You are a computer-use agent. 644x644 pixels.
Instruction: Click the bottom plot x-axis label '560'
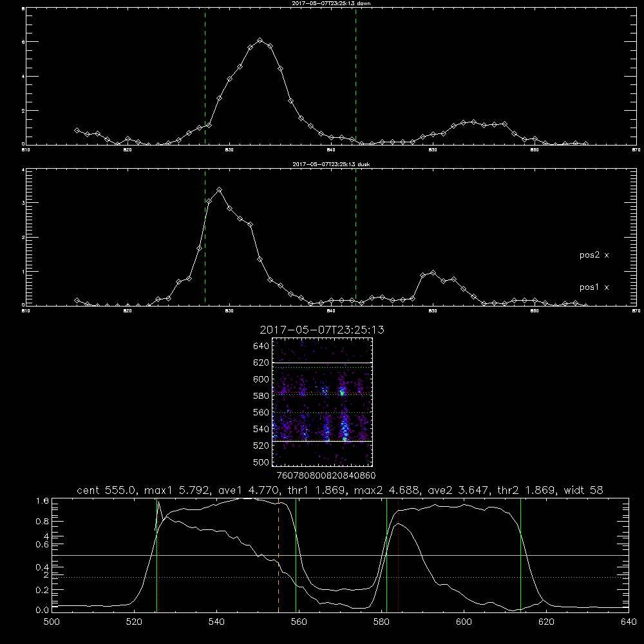tap(299, 622)
